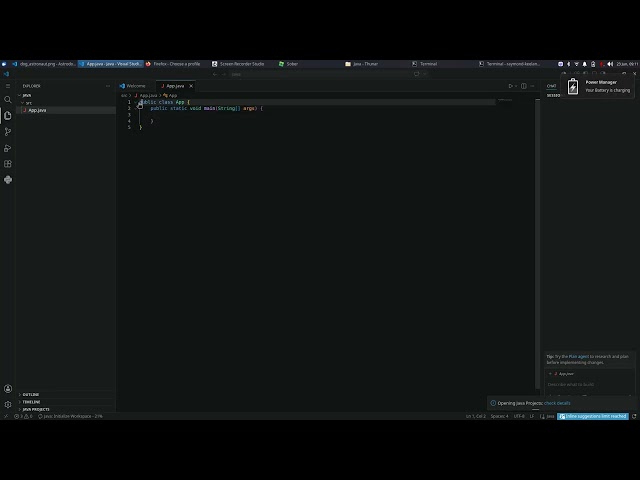The width and height of the screenshot is (640, 480).
Task: Go back with the navigation arrow
Action: (215, 74)
